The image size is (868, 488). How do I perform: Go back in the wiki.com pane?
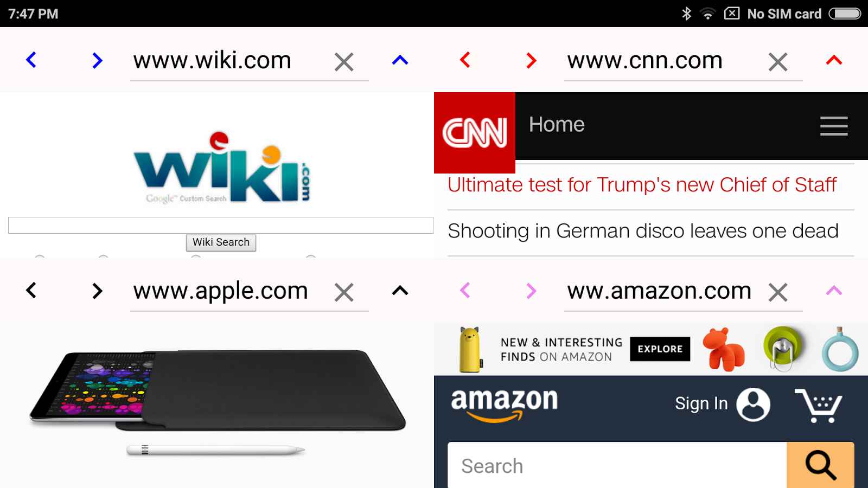click(31, 60)
